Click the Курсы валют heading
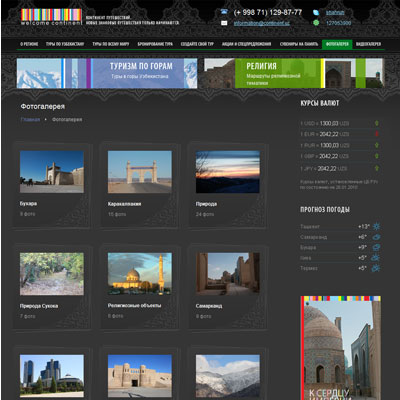Screen dimensions: 400x400 [320, 103]
